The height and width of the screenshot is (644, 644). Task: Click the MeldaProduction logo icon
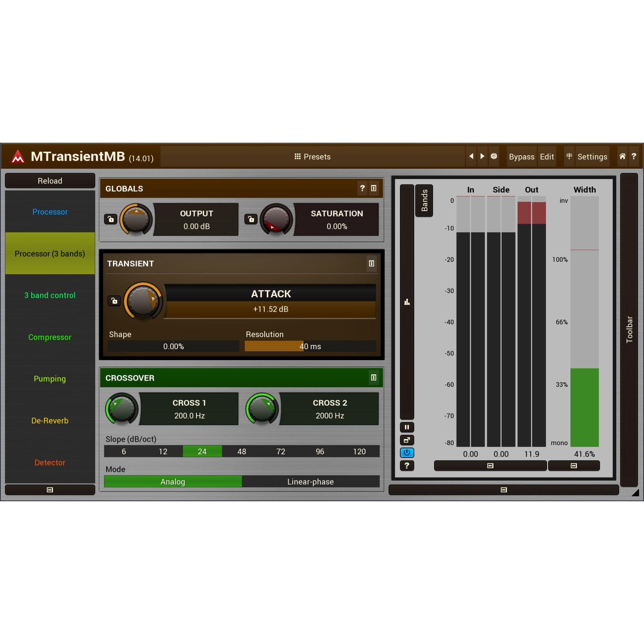point(18,156)
